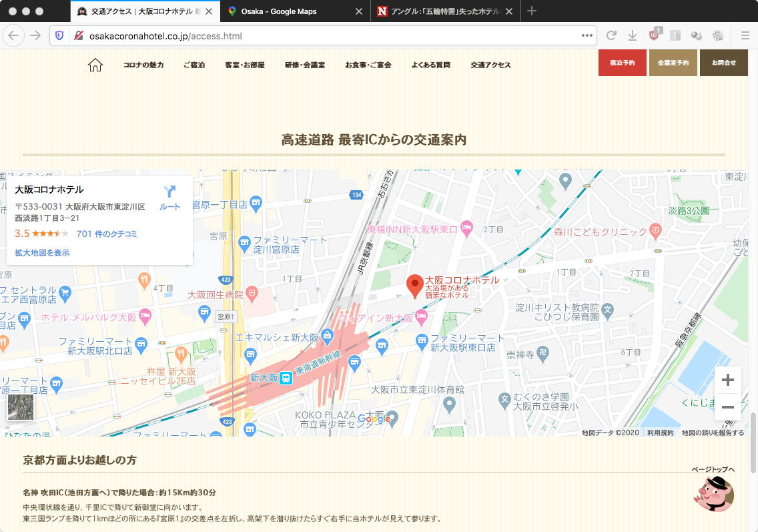Open a new browser tab
The width and height of the screenshot is (758, 532).
532,11
